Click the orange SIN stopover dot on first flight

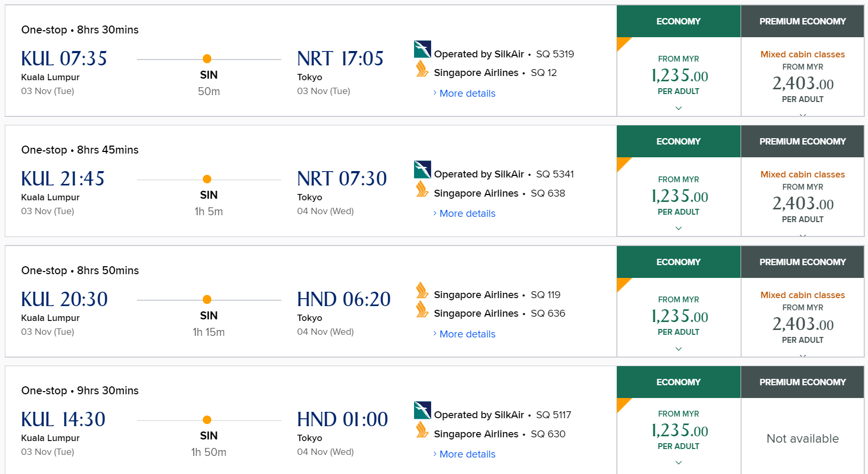click(x=207, y=58)
